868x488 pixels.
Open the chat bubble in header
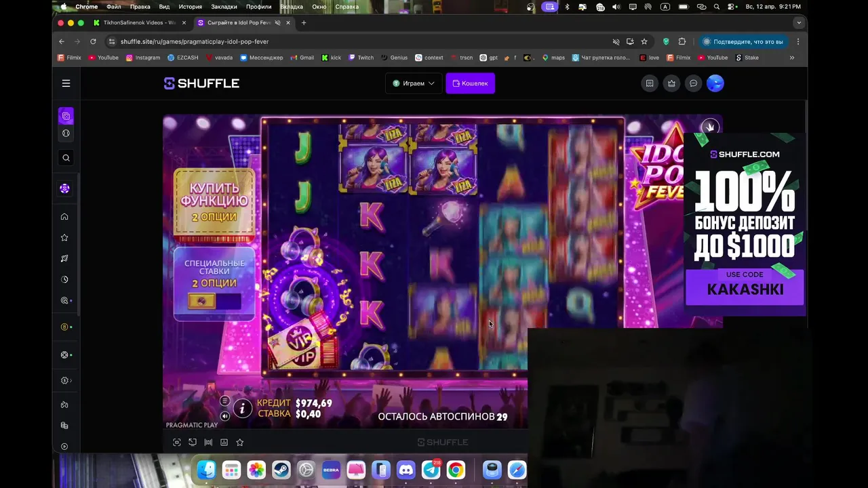[693, 83]
